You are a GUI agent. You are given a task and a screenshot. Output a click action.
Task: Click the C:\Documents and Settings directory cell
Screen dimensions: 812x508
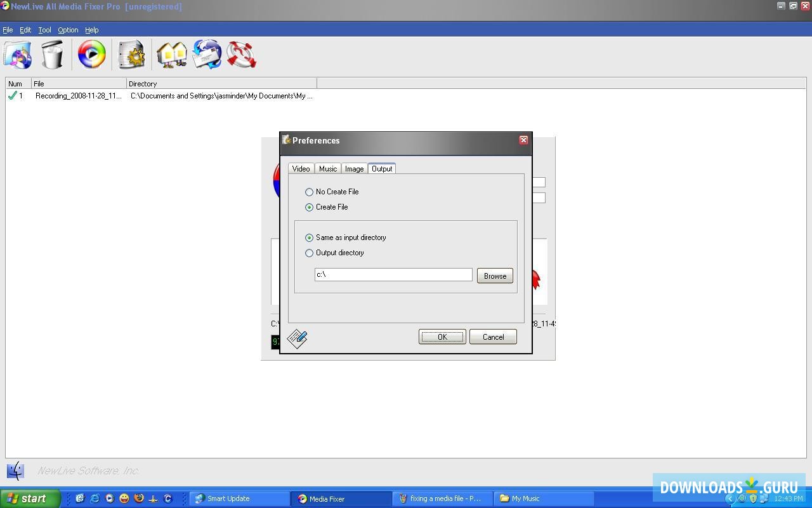(x=221, y=96)
